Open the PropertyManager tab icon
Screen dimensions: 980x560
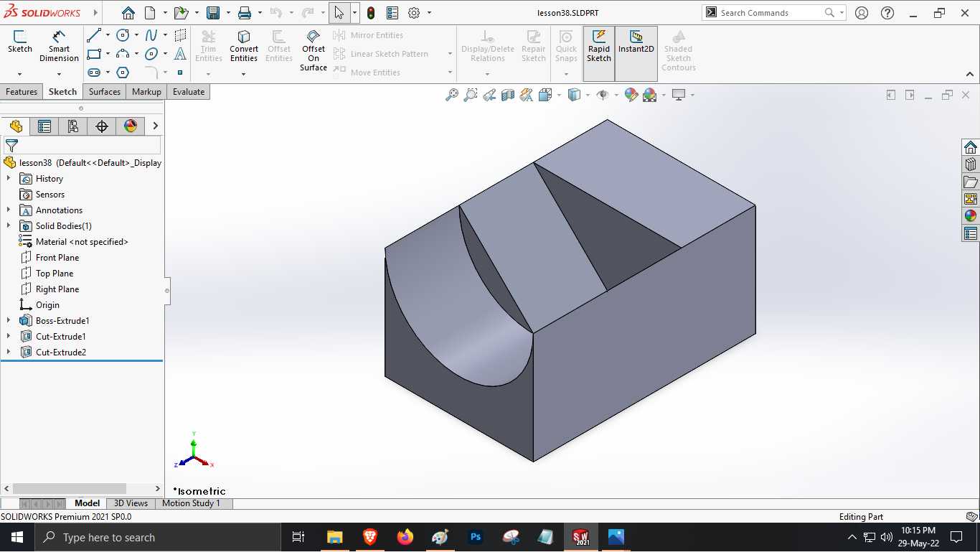coord(44,126)
